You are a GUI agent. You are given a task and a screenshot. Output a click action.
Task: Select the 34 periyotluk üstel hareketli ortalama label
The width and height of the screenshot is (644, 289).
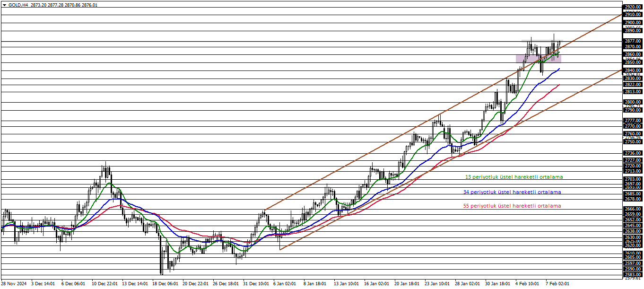pos(512,192)
